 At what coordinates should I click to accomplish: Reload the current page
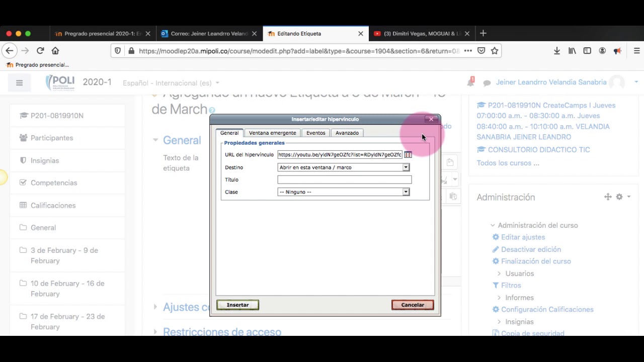40,51
